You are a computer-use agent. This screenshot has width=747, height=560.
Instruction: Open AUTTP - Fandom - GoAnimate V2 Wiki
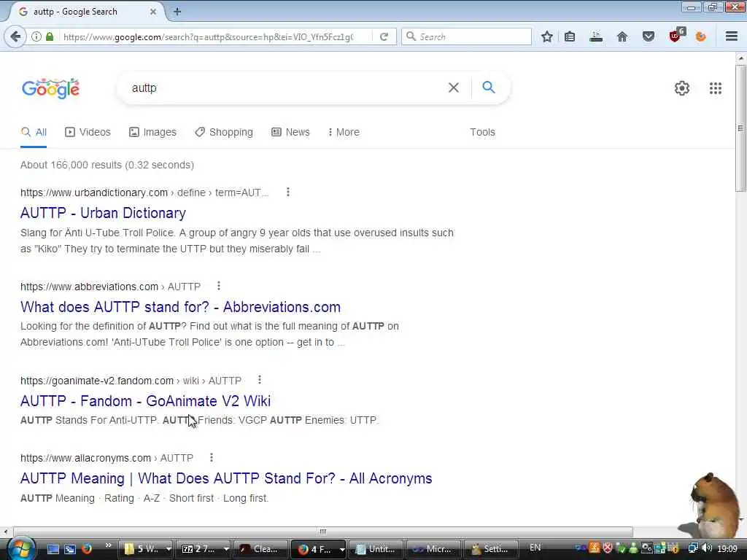tap(145, 400)
